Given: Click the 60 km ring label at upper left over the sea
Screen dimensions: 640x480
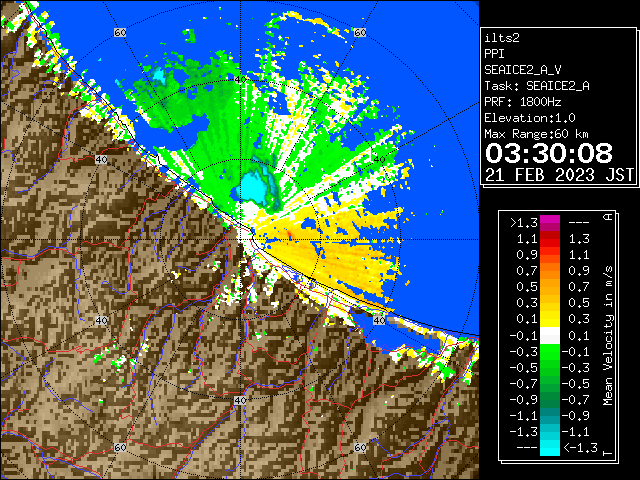Looking at the screenshot, I should tap(120, 32).
